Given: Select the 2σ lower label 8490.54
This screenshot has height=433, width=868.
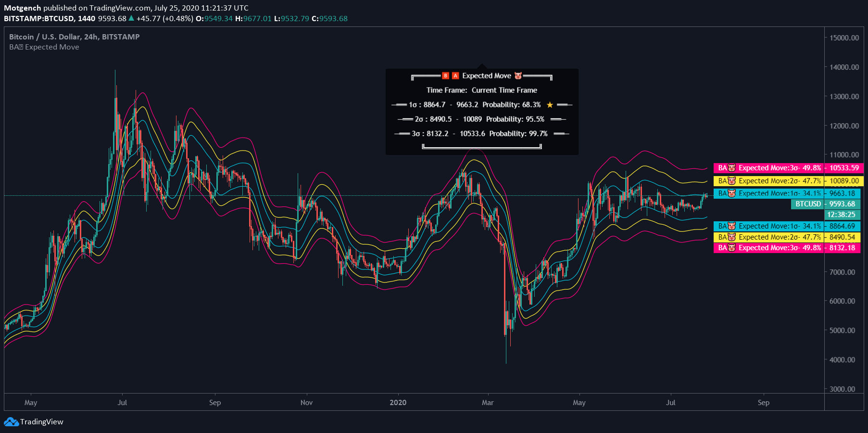Looking at the screenshot, I should (787, 237).
